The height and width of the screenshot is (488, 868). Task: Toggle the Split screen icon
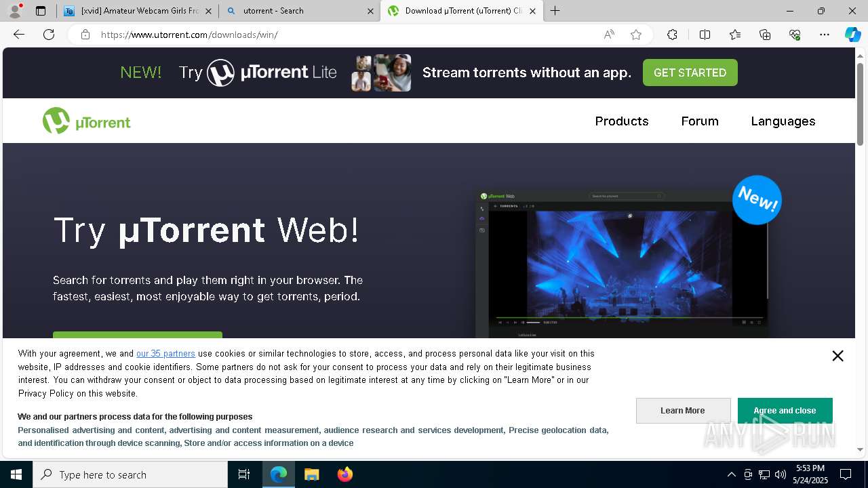tap(705, 35)
